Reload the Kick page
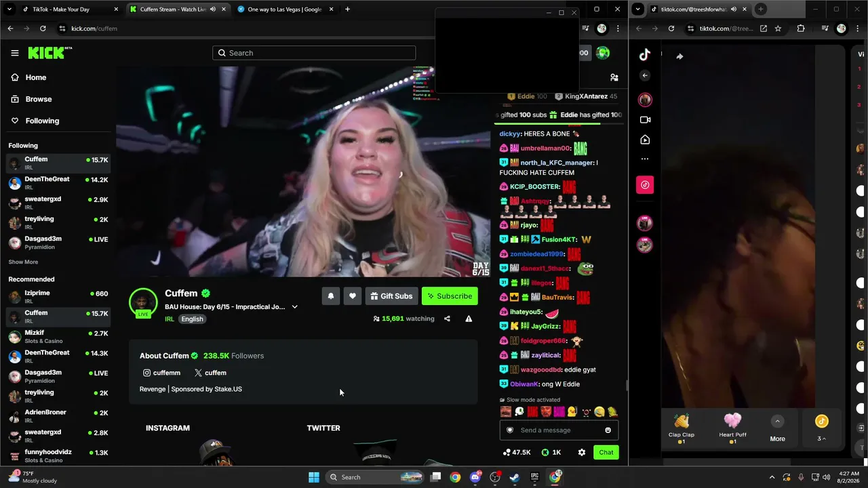Viewport: 868px width, 488px height. pyautogui.click(x=43, y=28)
